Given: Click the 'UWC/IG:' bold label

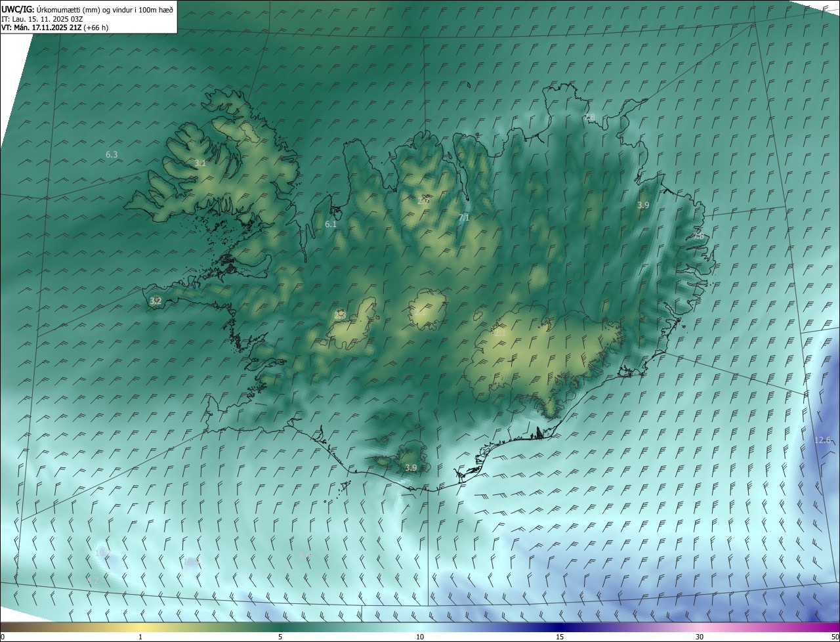Looking at the screenshot, I should point(18,10).
